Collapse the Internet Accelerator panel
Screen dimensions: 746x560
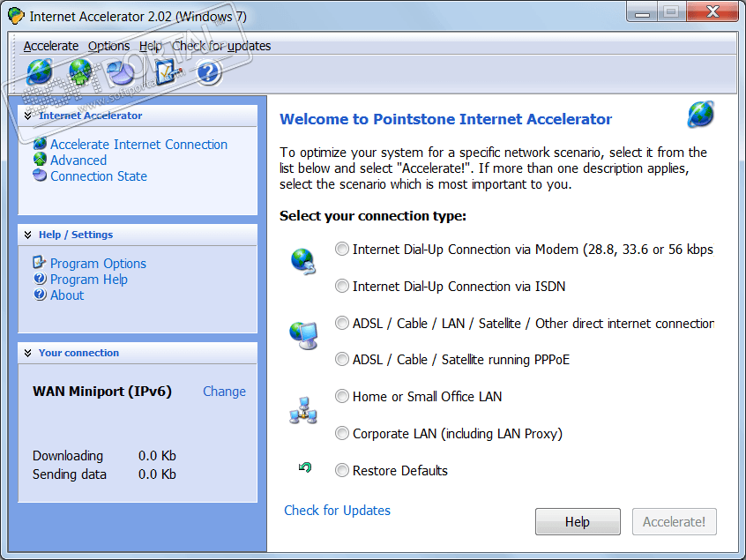pyautogui.click(x=28, y=116)
